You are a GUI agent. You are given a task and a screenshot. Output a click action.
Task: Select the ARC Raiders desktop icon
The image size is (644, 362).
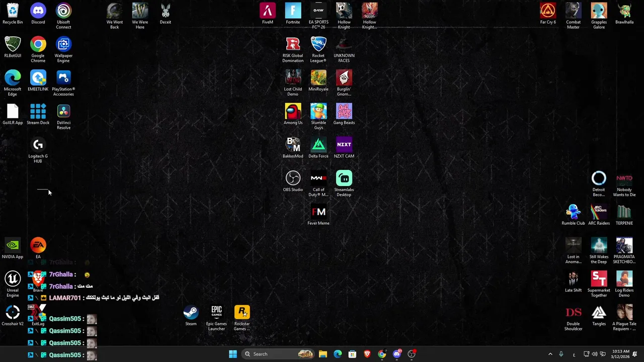pyautogui.click(x=599, y=215)
